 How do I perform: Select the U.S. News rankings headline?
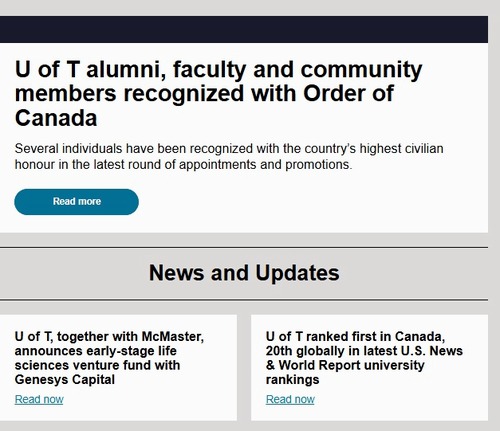tap(364, 358)
